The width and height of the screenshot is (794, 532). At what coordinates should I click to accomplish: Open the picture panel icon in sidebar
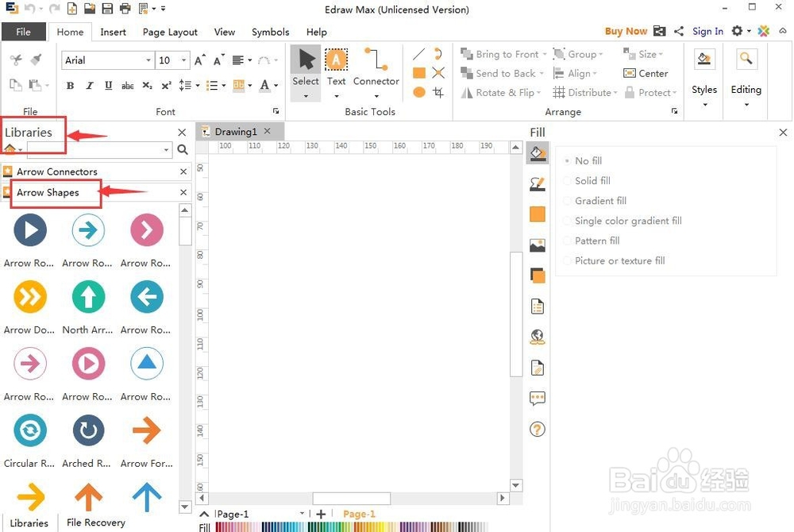point(538,245)
